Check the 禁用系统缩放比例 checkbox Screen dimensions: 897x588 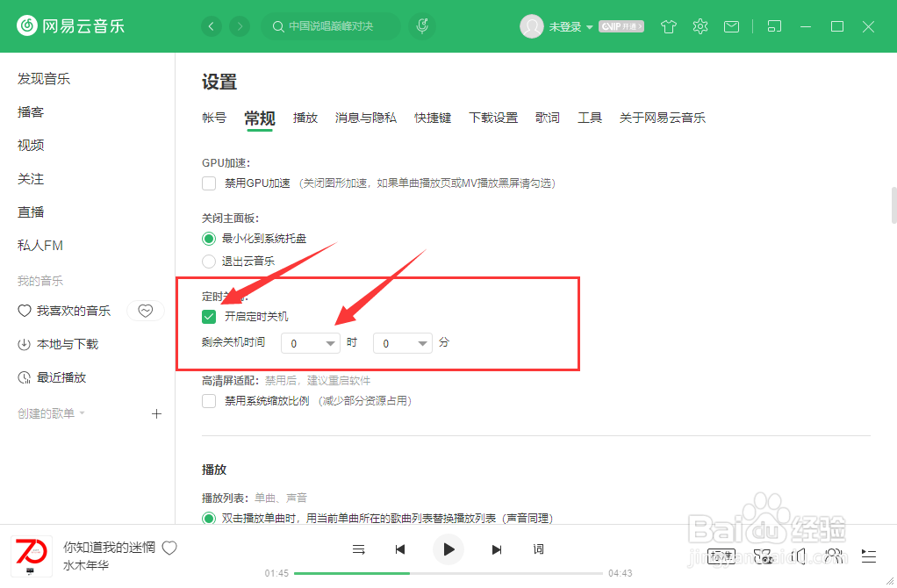tap(209, 400)
